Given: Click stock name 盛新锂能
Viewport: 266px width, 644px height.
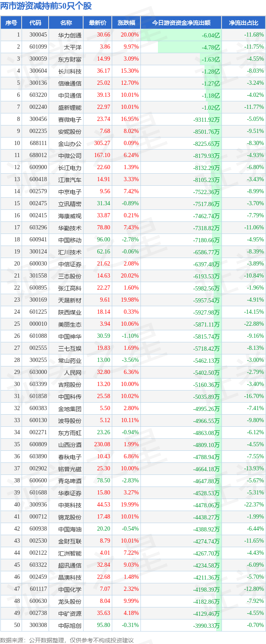Looking at the screenshot, I should coord(70,107).
